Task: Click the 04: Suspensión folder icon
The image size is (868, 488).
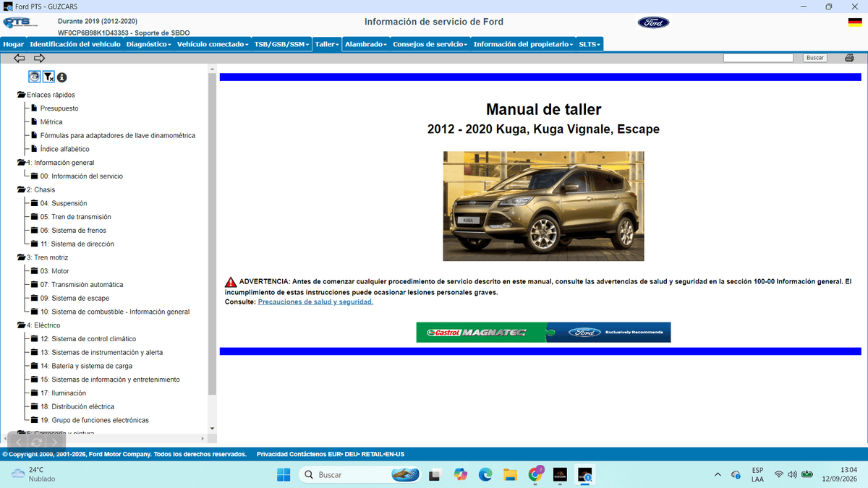Action: (34, 203)
